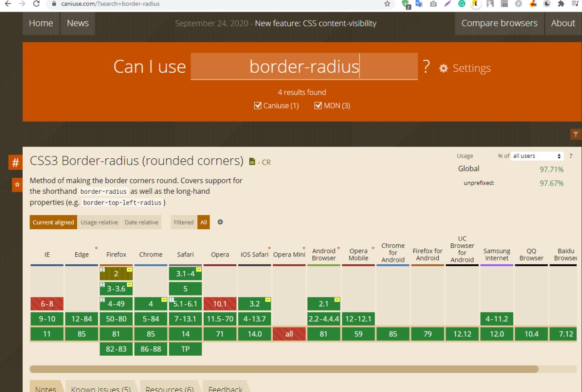
Task: Open the News page
Action: (78, 23)
